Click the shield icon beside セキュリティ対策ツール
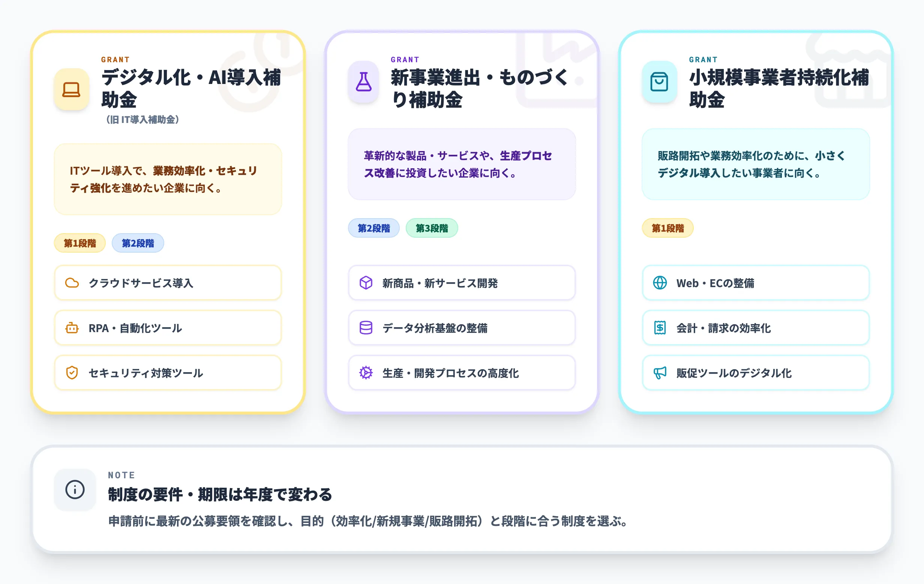The height and width of the screenshot is (584, 924). (73, 373)
